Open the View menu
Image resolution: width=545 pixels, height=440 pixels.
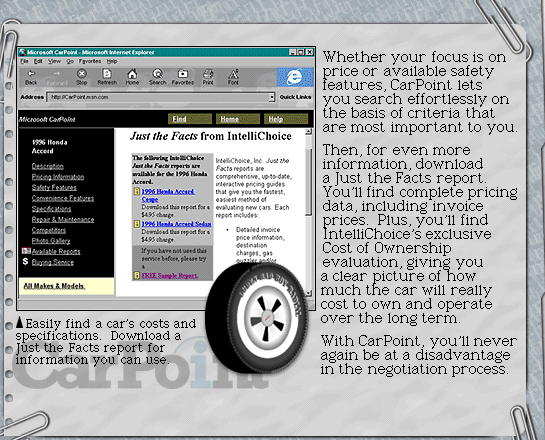click(54, 62)
